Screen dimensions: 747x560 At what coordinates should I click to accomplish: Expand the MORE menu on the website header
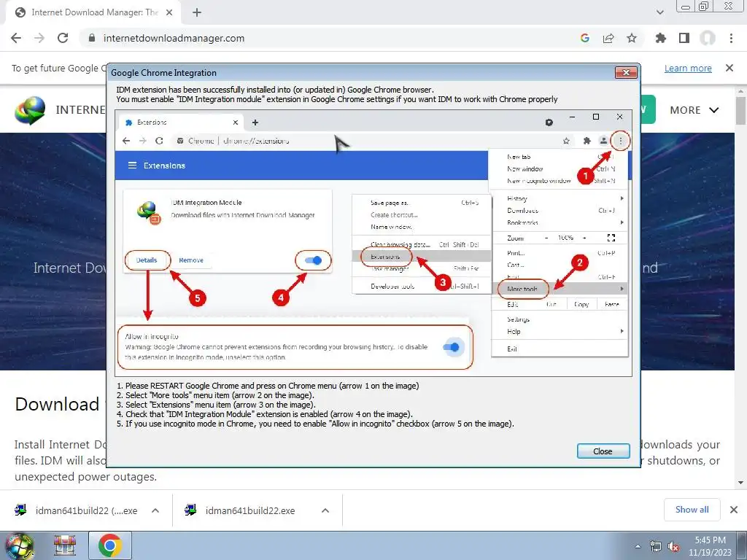point(694,110)
